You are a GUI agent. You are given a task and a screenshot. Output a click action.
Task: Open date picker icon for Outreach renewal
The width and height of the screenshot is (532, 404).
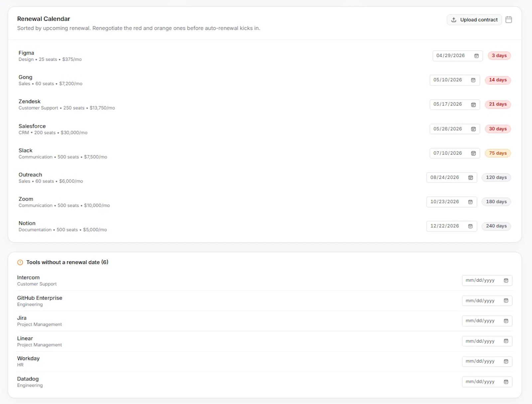pos(470,178)
